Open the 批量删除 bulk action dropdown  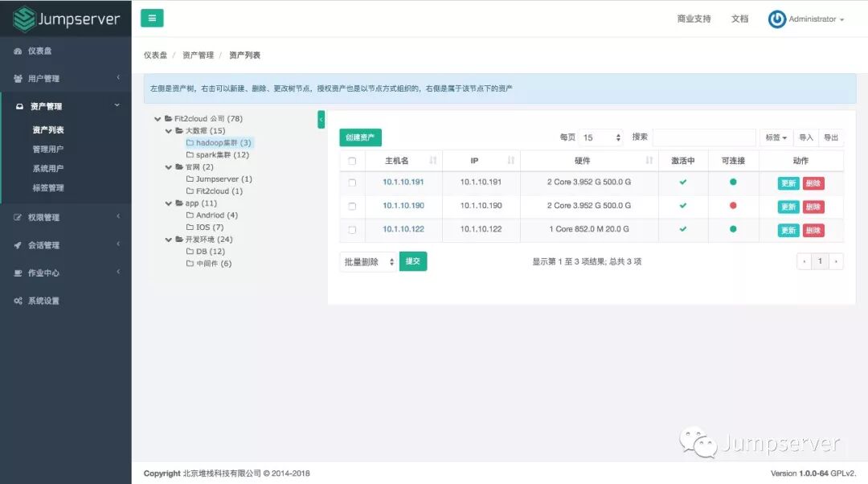click(367, 260)
